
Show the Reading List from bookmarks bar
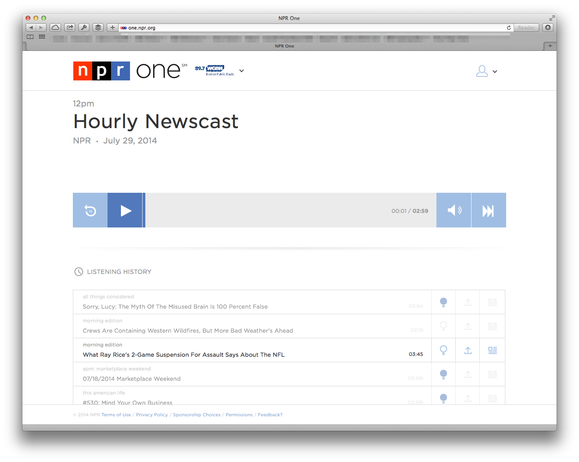coord(30,37)
